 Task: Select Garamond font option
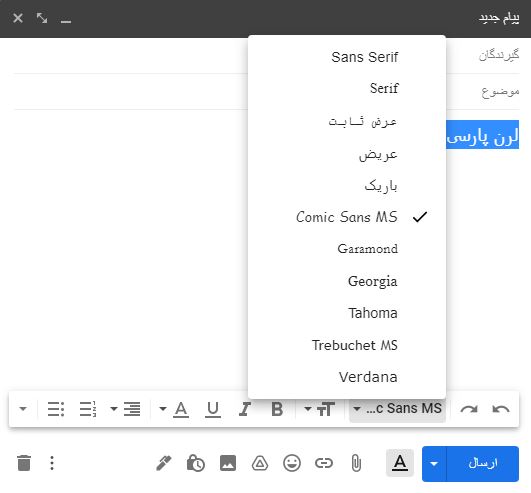[347, 249]
